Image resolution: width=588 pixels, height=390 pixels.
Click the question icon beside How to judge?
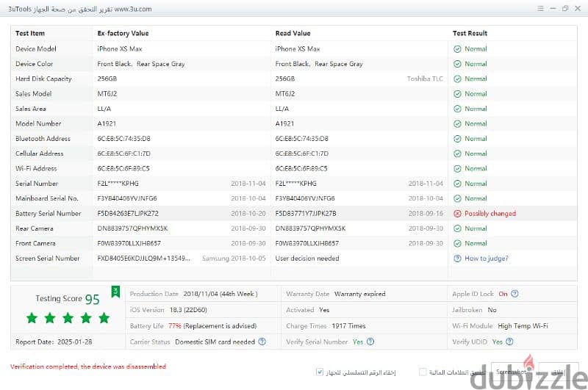point(457,259)
